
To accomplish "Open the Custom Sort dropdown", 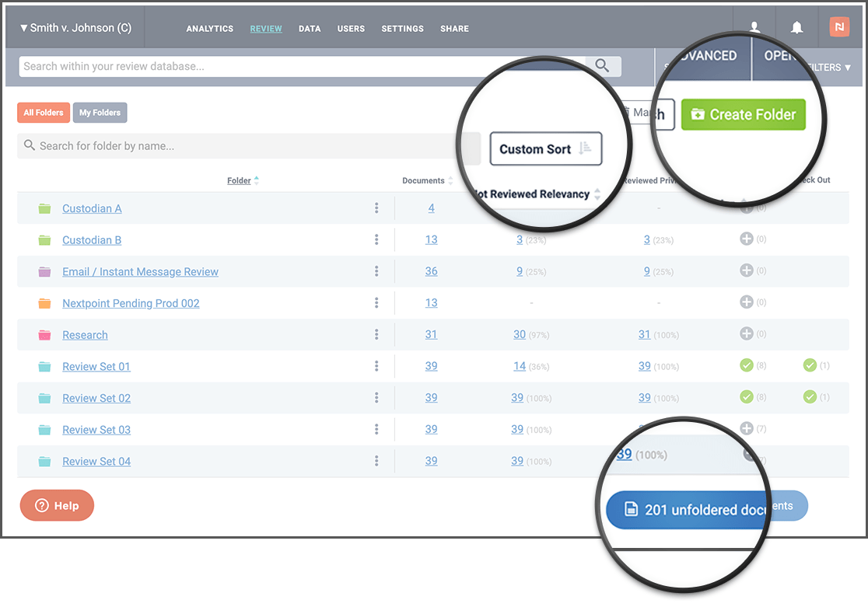I will 545,149.
